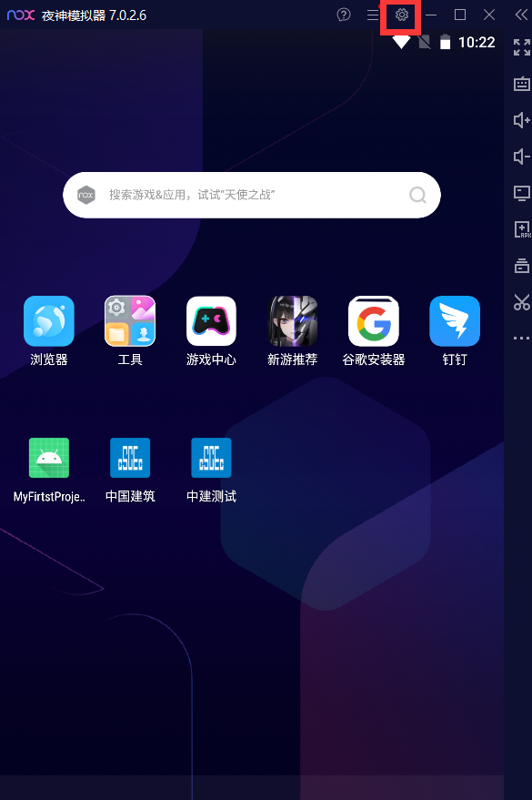Viewport: 532px width, 800px height.
Task: Enter fullscreen mode from sidebar
Action: click(x=522, y=47)
